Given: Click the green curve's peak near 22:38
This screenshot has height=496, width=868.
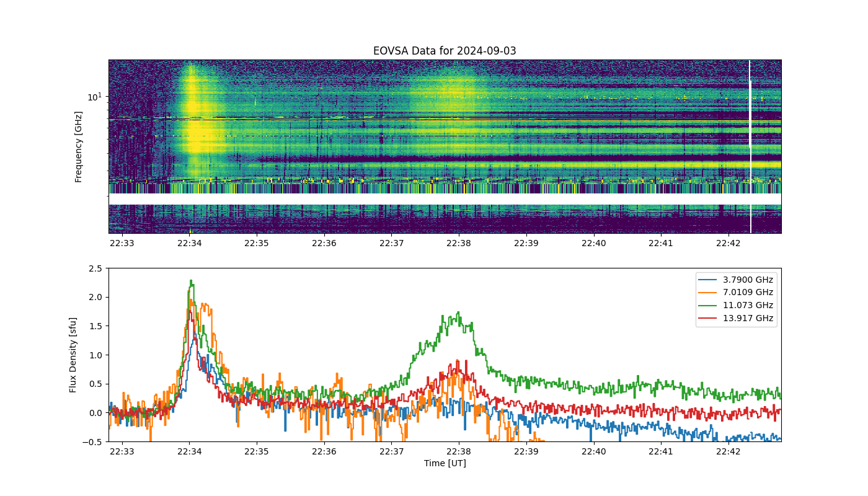Looking at the screenshot, I should [458, 313].
